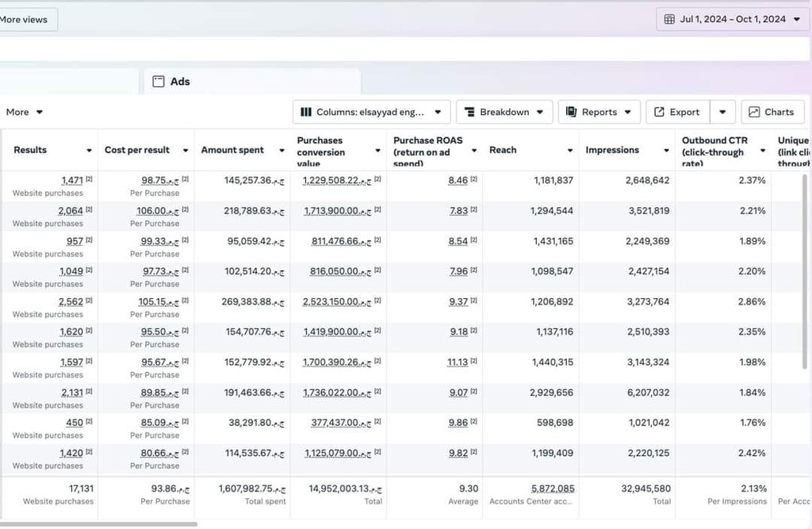Switch to the Ads tab

pyautogui.click(x=251, y=82)
